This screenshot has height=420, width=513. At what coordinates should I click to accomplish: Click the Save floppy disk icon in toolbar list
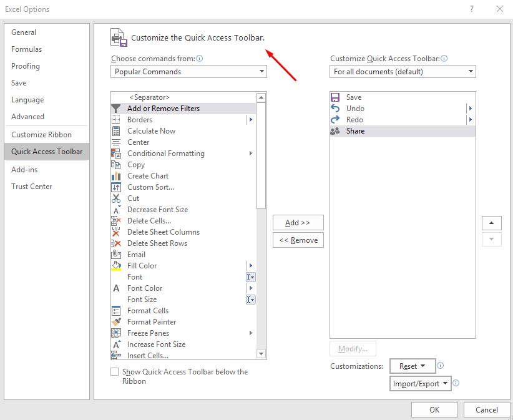[335, 97]
